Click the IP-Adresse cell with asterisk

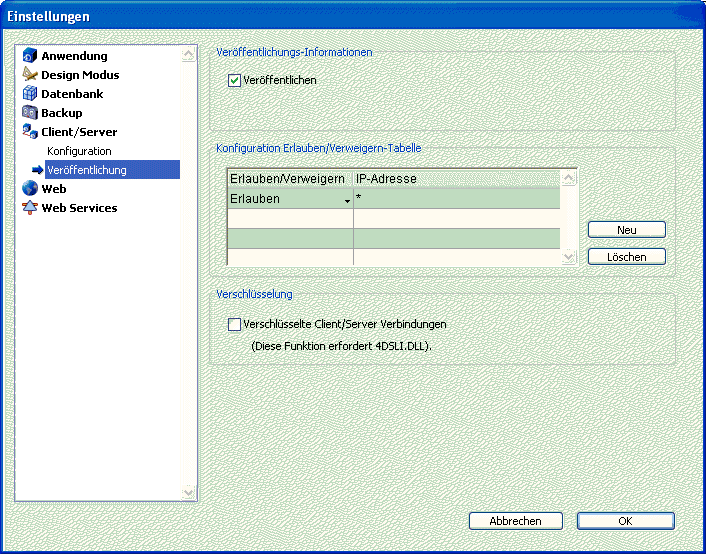[455, 199]
